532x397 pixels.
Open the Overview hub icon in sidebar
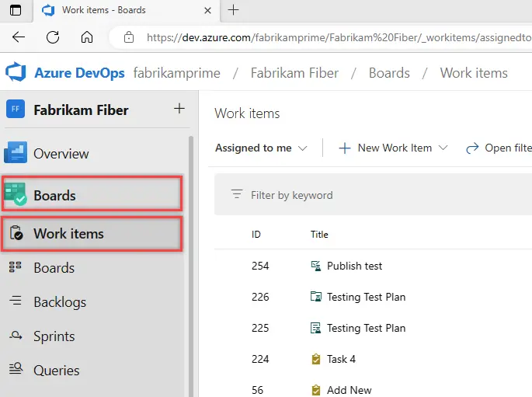pyautogui.click(x=16, y=153)
